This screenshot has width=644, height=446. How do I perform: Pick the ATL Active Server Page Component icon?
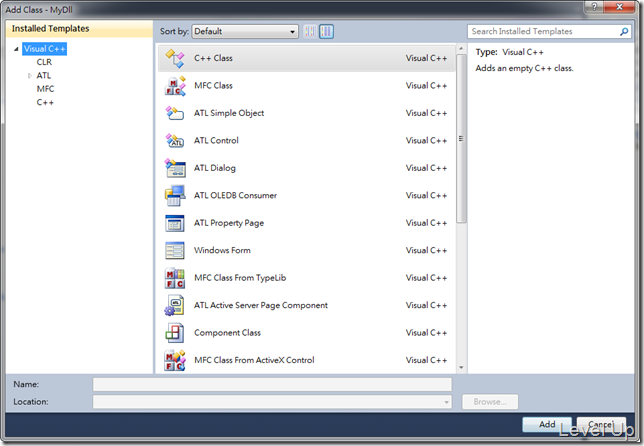(175, 306)
